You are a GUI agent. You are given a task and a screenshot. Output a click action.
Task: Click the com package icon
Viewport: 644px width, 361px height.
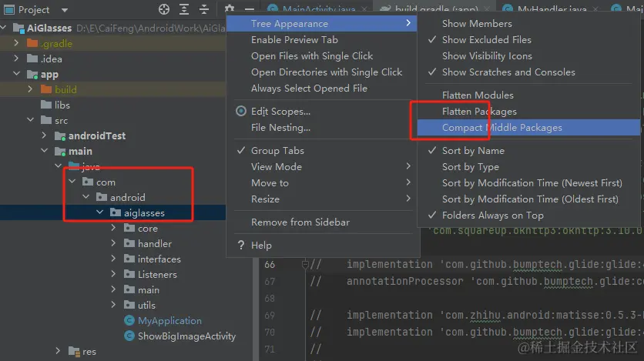88,182
